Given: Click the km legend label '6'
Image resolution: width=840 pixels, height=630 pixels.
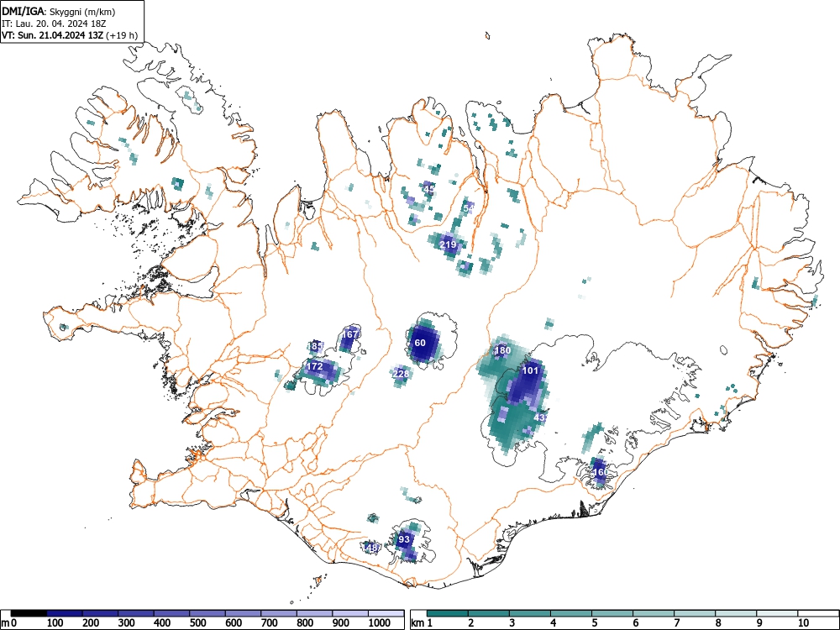Looking at the screenshot, I should [x=636, y=623].
